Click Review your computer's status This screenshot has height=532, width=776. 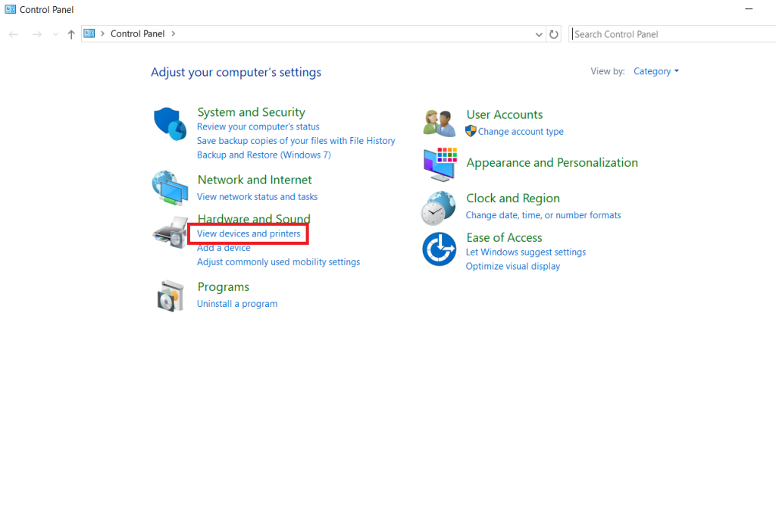point(258,127)
